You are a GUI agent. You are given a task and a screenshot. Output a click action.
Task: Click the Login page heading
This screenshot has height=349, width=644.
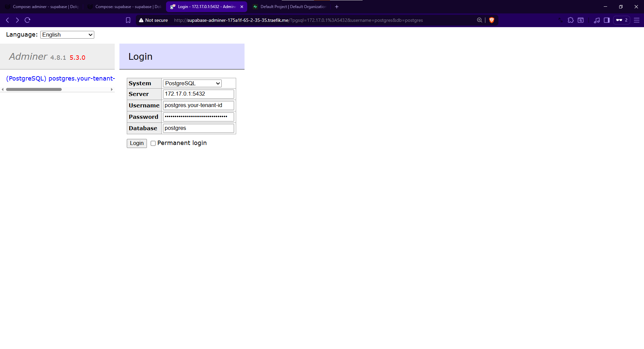141,56
